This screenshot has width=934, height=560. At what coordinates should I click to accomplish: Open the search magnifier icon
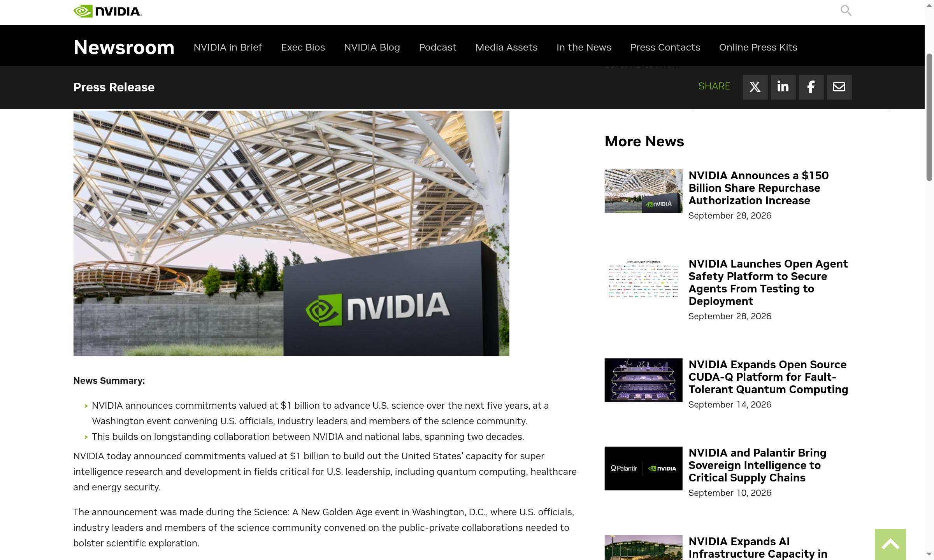[x=846, y=10]
